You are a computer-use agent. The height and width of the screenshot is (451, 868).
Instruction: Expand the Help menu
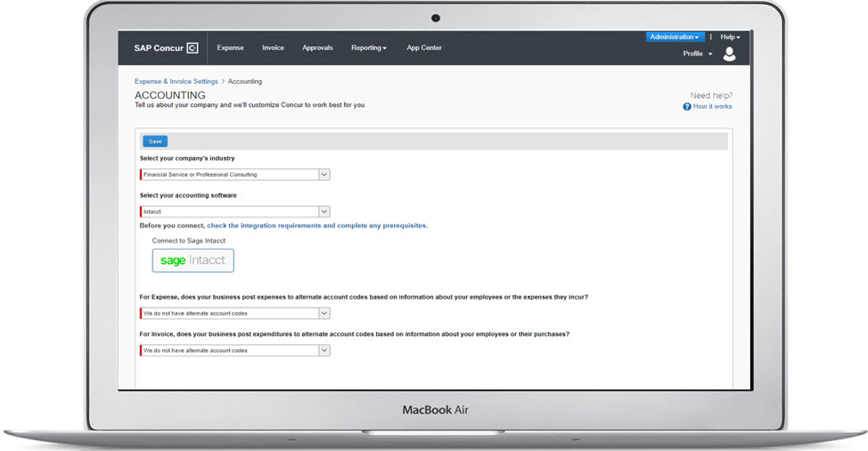pos(730,37)
